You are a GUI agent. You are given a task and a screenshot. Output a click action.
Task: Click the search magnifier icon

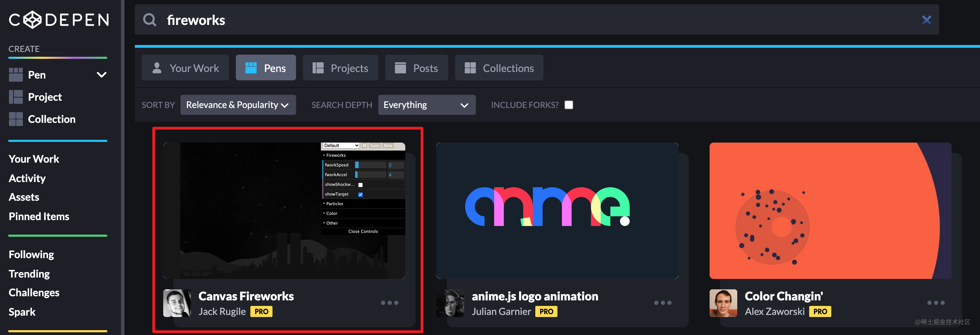pos(149,20)
